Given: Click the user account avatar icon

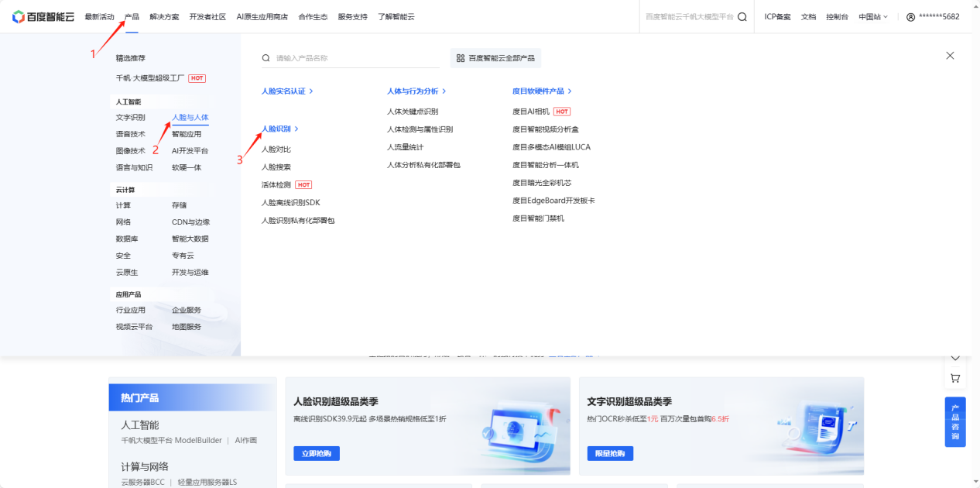Looking at the screenshot, I should (x=910, y=17).
